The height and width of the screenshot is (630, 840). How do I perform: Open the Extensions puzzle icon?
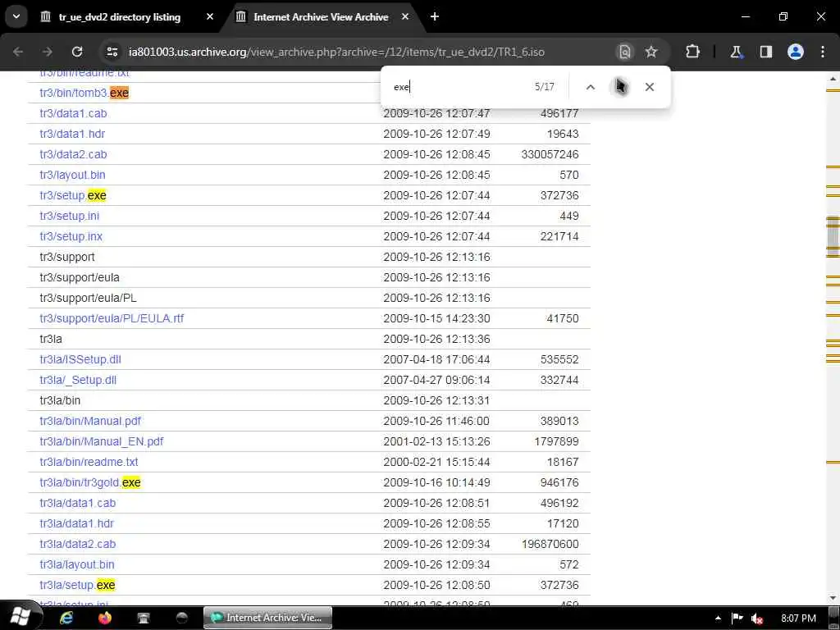coord(692,52)
